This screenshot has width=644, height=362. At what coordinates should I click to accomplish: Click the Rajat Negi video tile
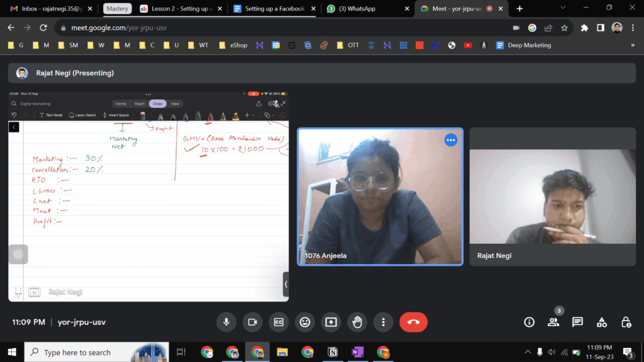[552, 196]
